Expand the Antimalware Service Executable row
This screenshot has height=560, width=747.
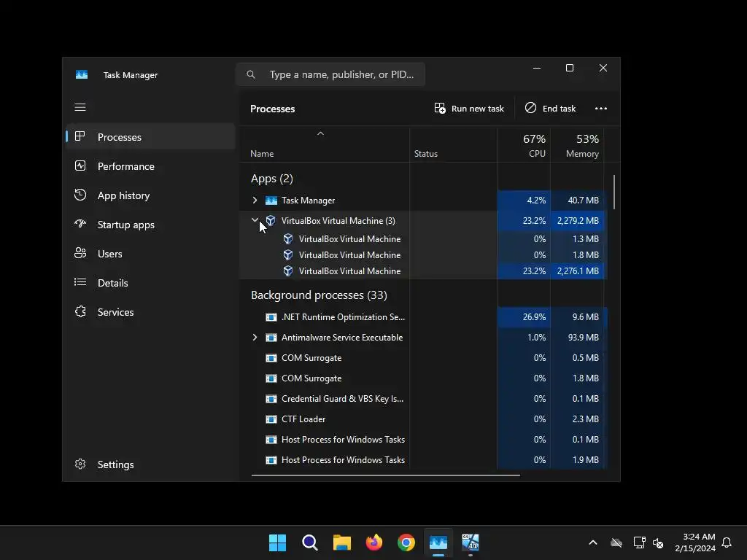255,337
